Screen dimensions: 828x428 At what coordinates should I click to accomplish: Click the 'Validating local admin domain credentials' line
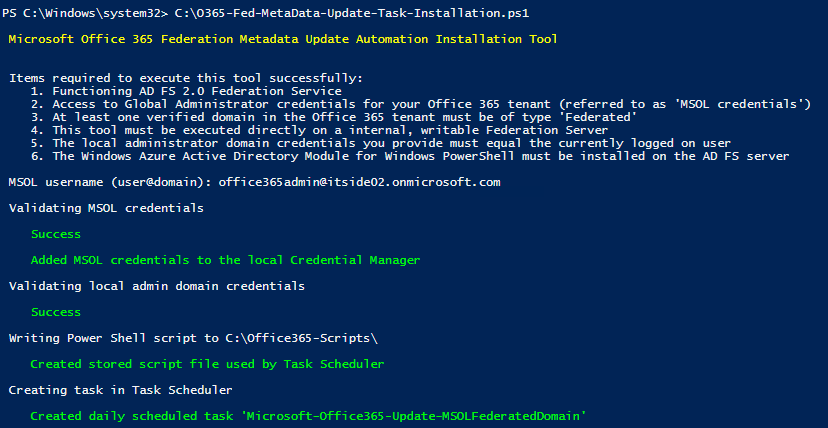coord(156,286)
